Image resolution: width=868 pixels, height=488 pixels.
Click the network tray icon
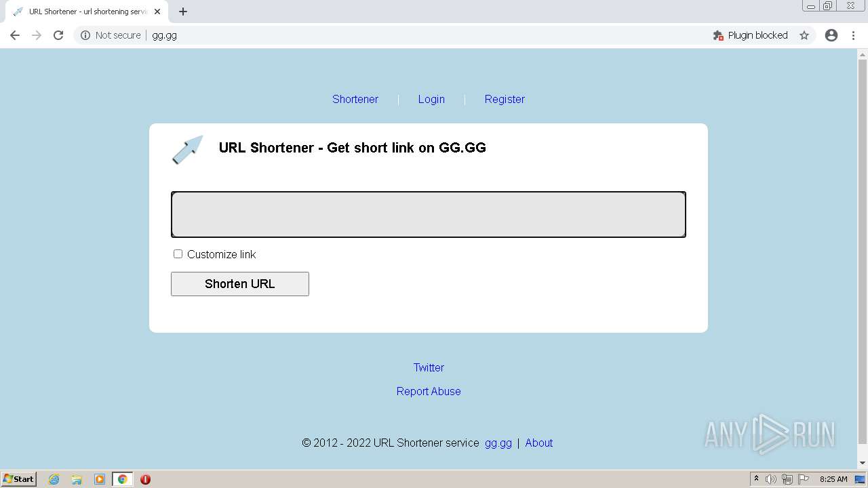click(x=787, y=479)
